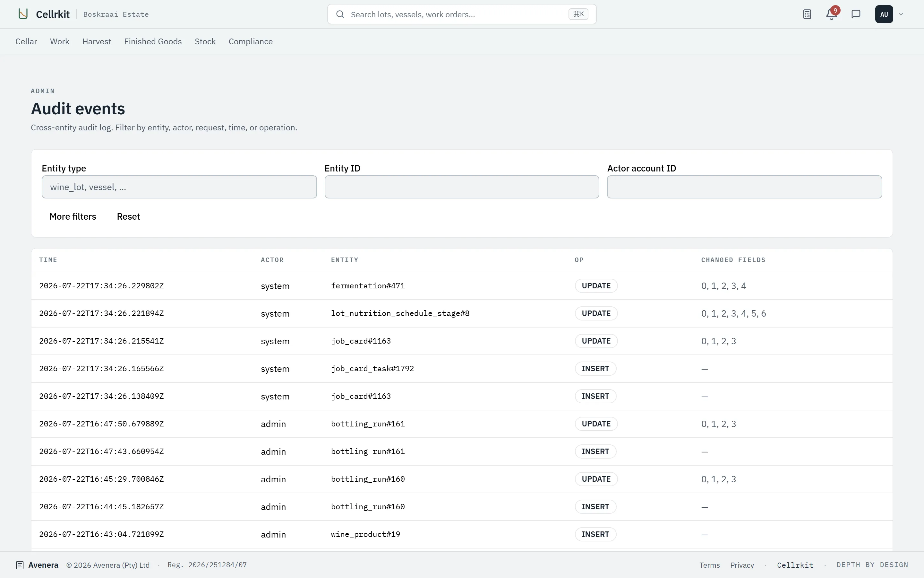Select bottling_run#161 in the UPDATE row

pyautogui.click(x=368, y=424)
